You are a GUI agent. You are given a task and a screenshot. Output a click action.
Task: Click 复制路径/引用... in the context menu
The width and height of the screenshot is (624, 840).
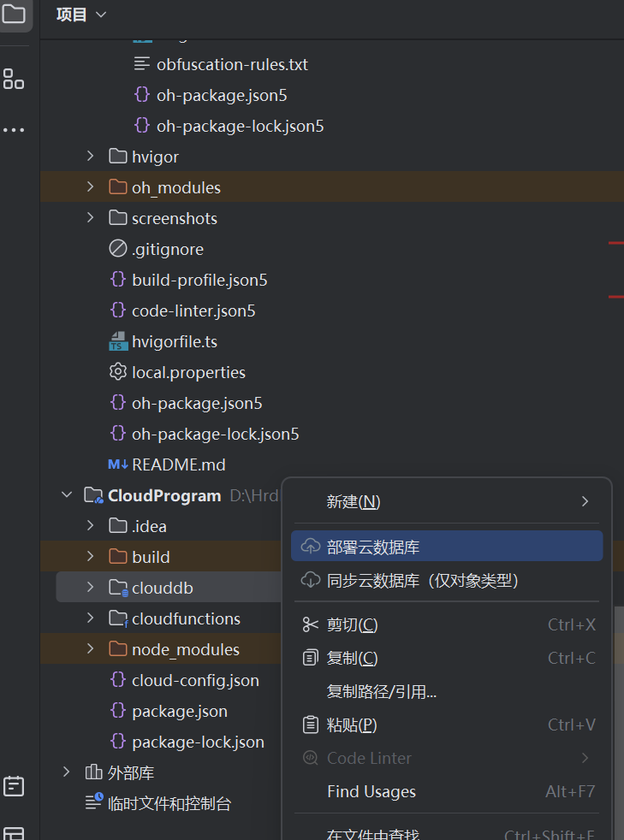click(x=382, y=691)
